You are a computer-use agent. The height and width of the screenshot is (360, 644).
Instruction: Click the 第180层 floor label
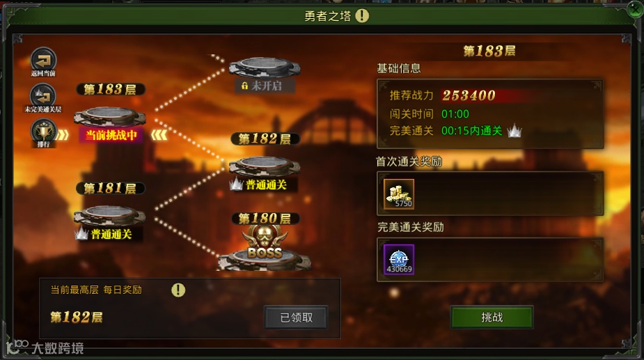coord(265,218)
